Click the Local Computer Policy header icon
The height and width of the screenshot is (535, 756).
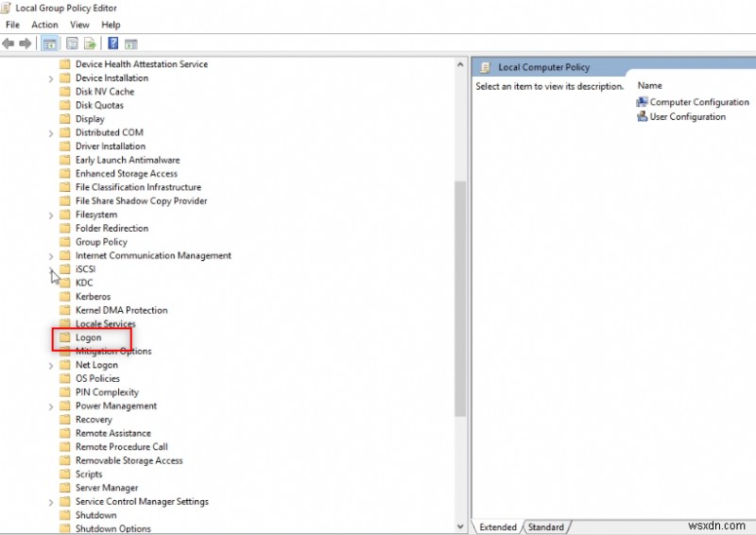click(485, 67)
